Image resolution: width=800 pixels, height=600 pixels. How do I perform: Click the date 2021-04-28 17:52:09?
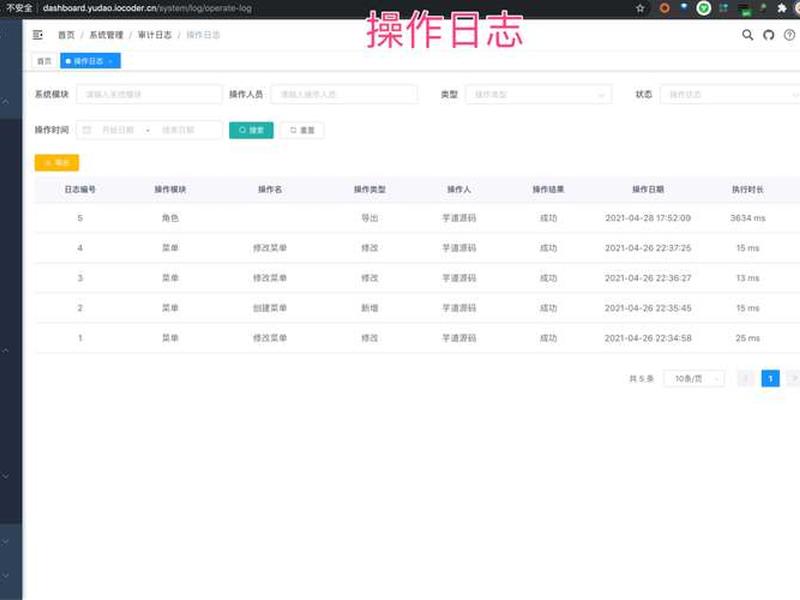pos(648,218)
